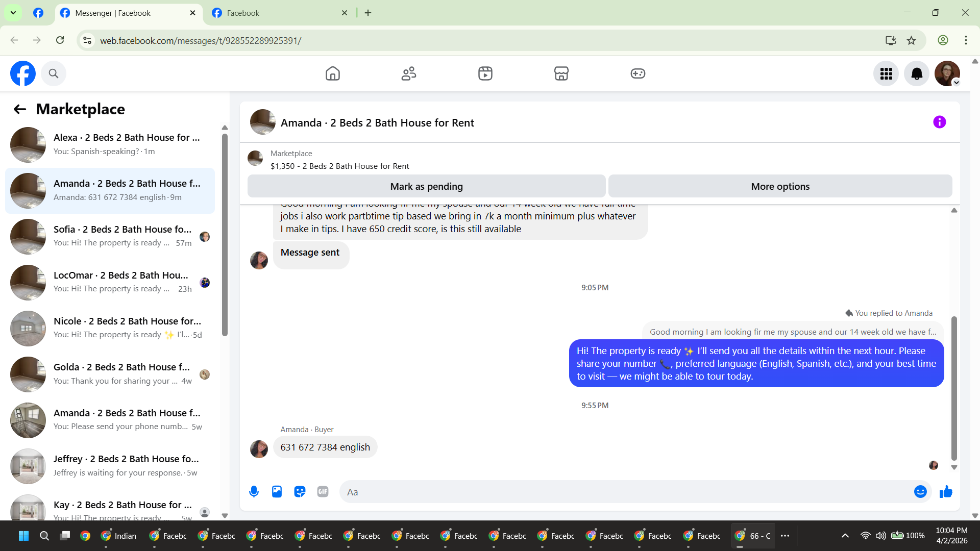The image size is (980, 551).
Task: Open LocOmar conversation in list
Action: tap(110, 283)
